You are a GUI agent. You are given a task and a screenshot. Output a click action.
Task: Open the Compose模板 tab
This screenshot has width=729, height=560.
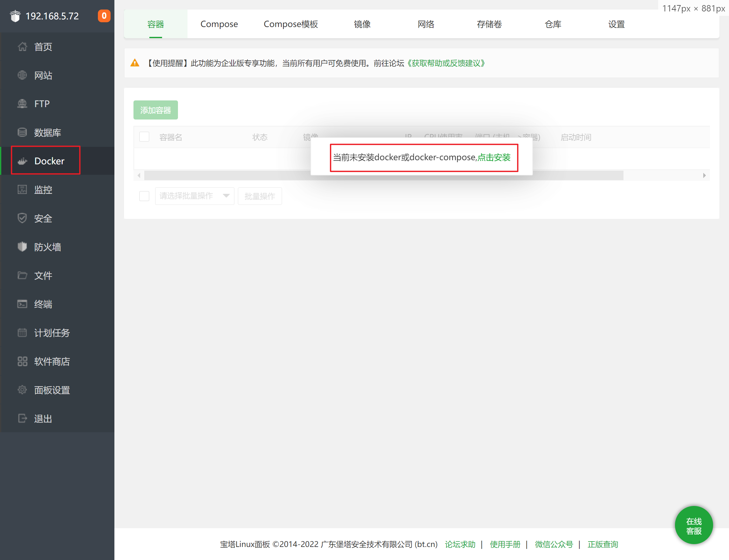click(291, 24)
